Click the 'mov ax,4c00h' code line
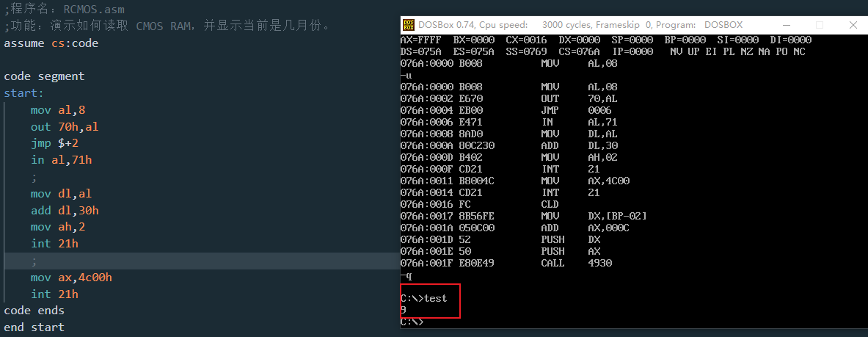 point(71,277)
